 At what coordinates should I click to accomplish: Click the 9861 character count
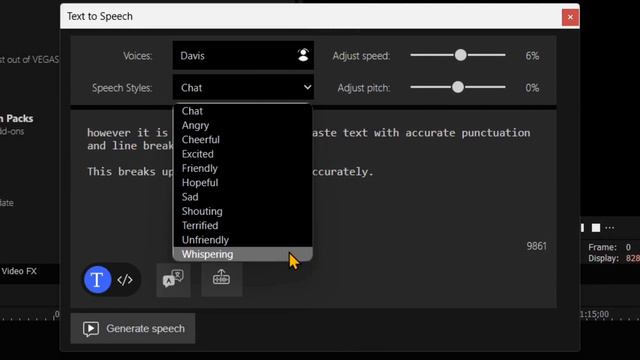point(536,246)
